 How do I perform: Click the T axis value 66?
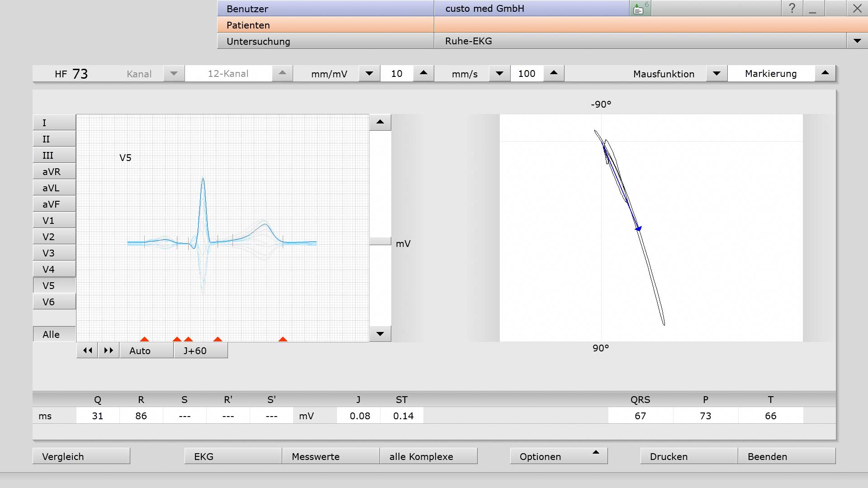[x=771, y=416]
